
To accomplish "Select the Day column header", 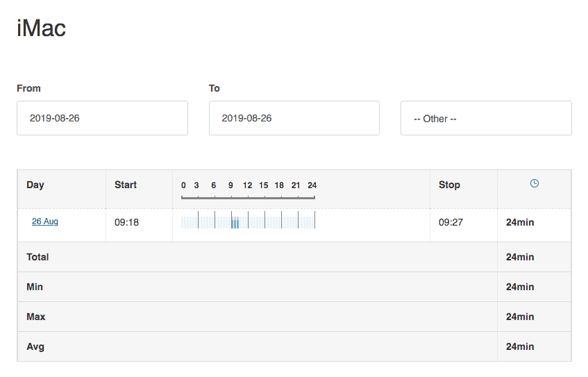I will click(35, 185).
